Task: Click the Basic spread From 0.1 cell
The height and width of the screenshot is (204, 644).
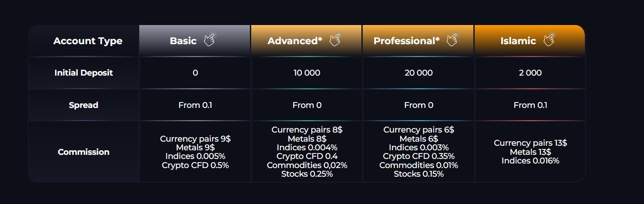Action: (195, 105)
